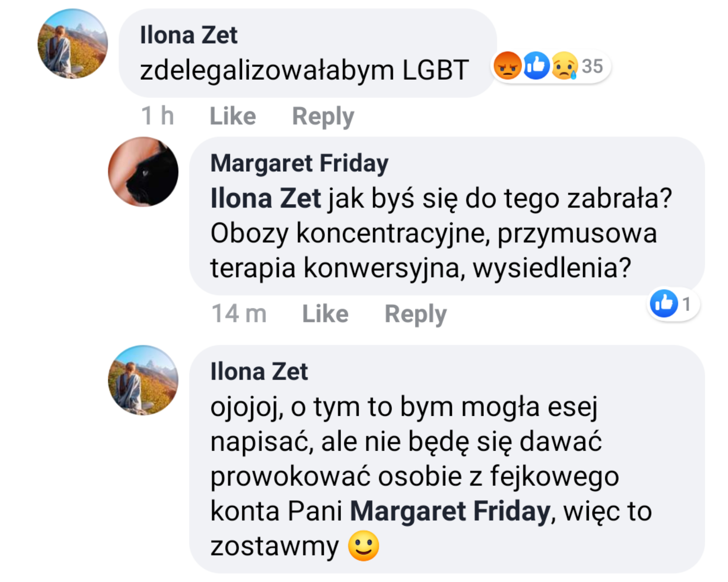Like the 'zdelegalizowałabym LGBT' comment
Screen dimensions: 728x582
(233, 116)
